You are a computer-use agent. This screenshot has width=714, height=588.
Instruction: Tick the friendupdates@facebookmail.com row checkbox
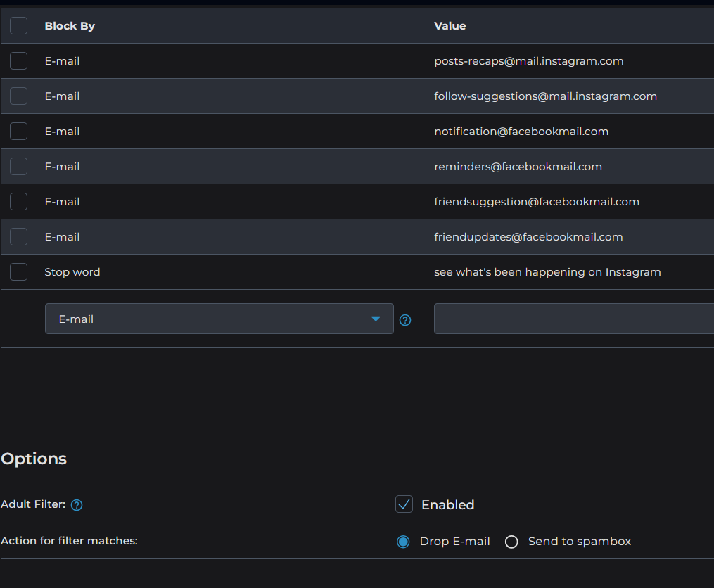coord(19,237)
